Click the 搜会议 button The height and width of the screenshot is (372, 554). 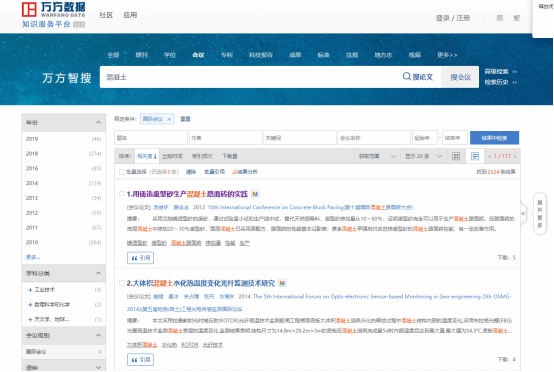(x=460, y=77)
